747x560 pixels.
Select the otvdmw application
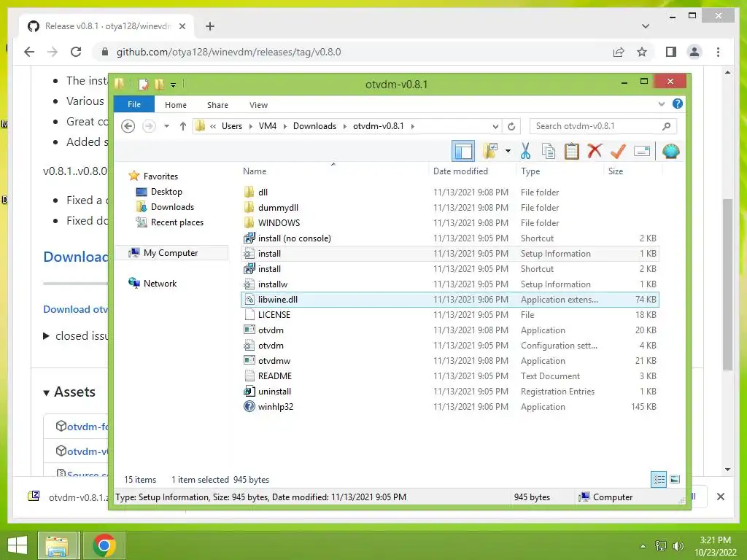click(x=450, y=361)
